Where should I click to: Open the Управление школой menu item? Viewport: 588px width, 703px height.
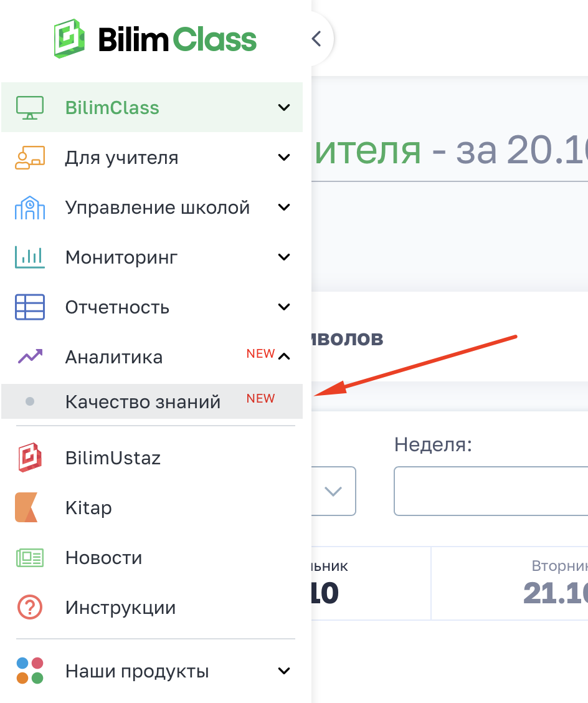[x=152, y=207]
